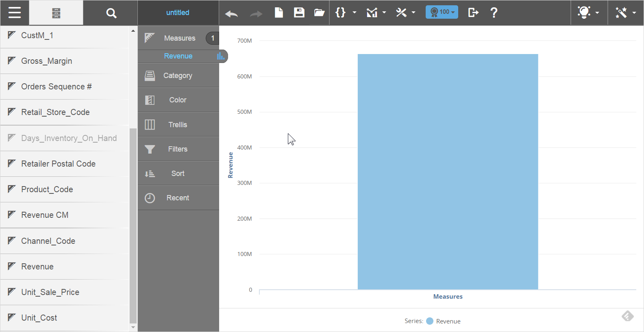Image resolution: width=644 pixels, height=332 pixels.
Task: Open the curly braces dropdown menu
Action: click(345, 13)
